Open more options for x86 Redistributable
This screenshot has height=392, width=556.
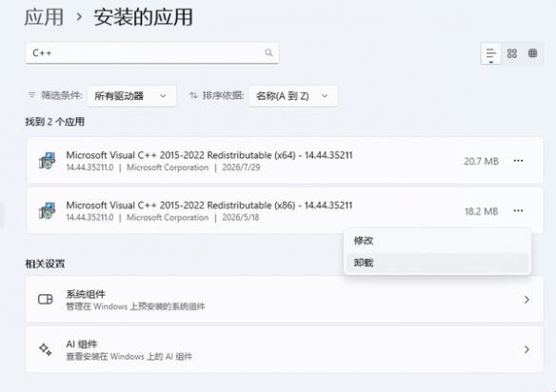coord(518,211)
